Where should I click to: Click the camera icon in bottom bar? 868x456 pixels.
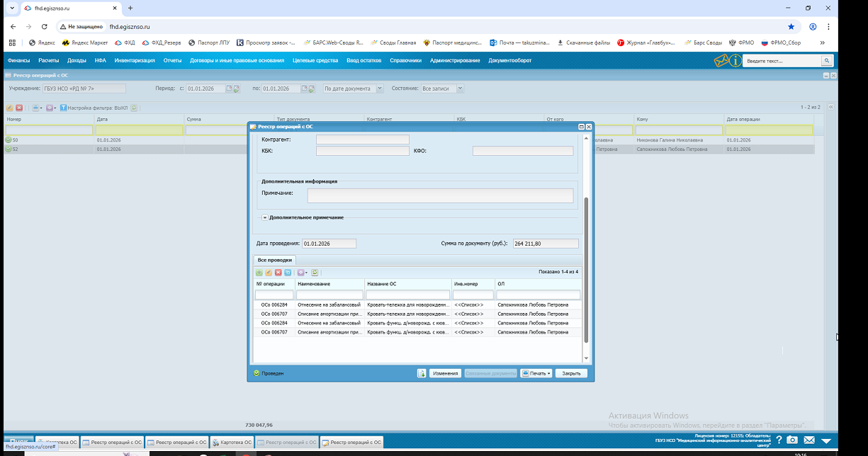(792, 441)
